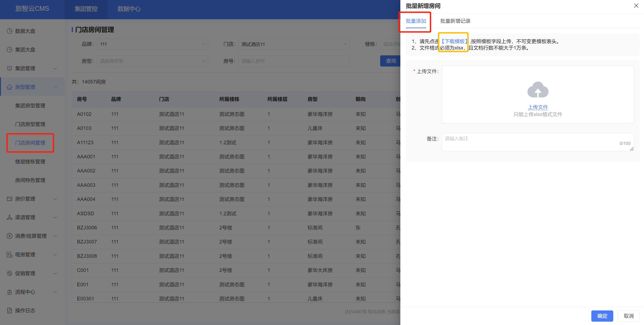644x325 pixels.
Task: Open the 集团管控 top menu
Action: [86, 9]
